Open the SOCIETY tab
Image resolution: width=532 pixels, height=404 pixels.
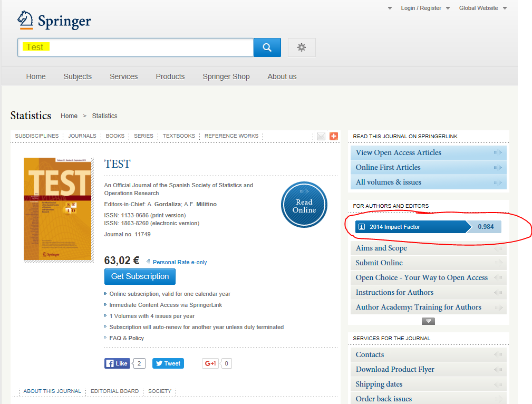(x=160, y=391)
